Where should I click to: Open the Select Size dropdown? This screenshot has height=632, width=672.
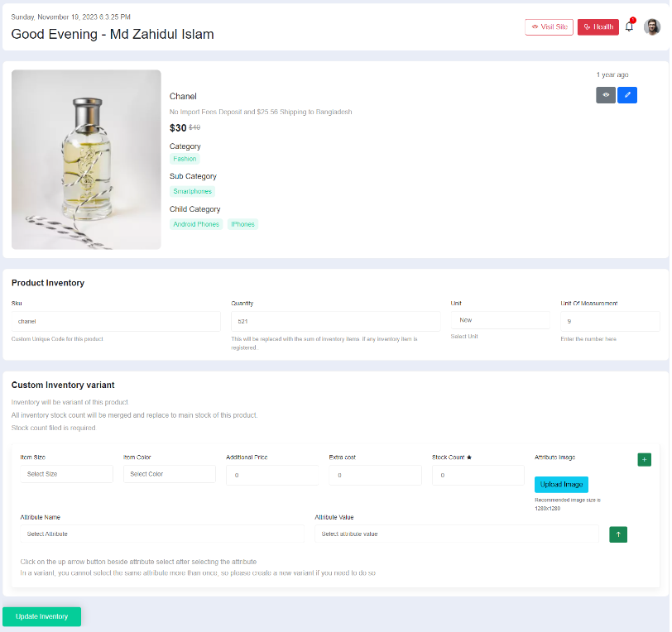pos(66,474)
